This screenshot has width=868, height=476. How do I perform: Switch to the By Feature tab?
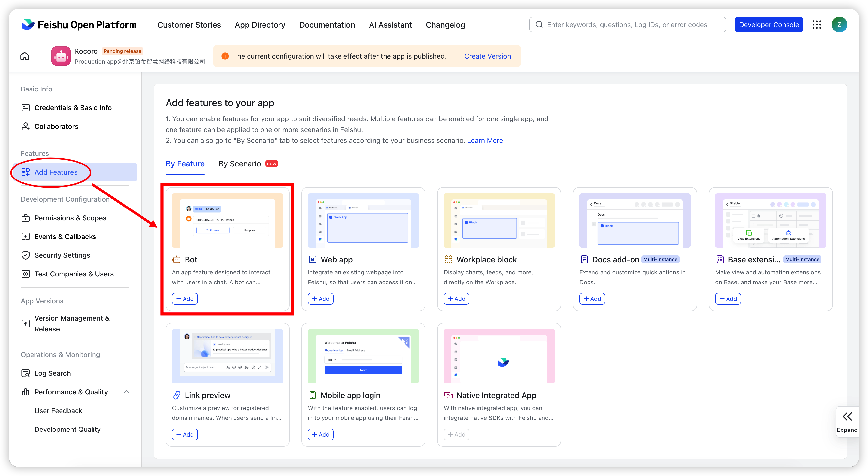point(185,164)
